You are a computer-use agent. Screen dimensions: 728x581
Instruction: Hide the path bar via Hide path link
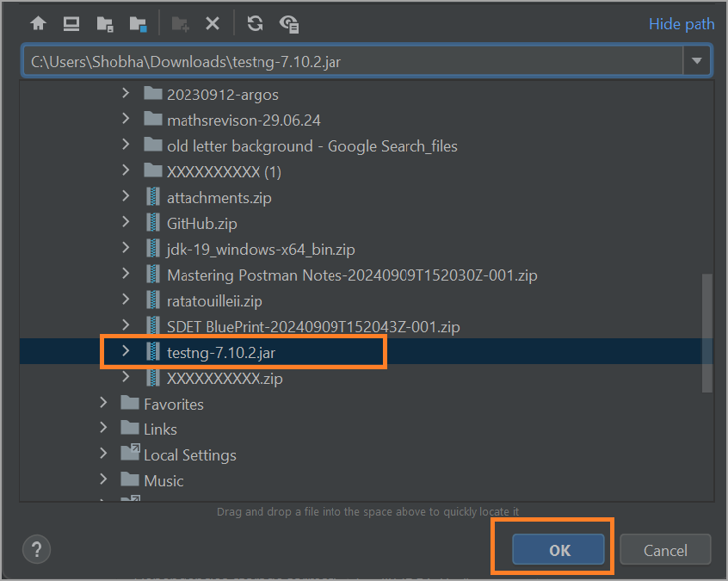click(682, 23)
